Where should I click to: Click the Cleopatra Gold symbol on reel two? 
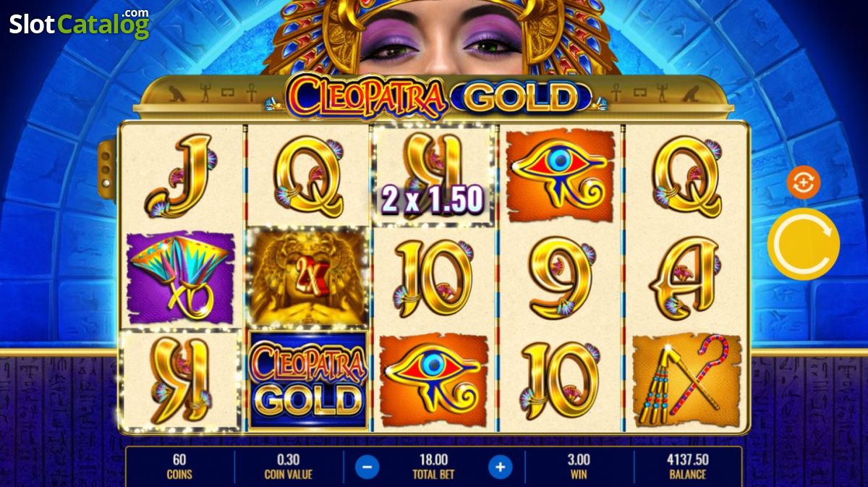click(x=307, y=381)
